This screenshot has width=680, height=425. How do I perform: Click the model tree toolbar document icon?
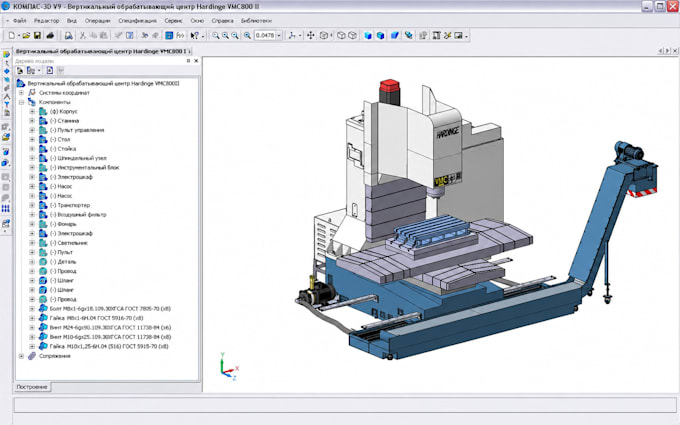click(50, 70)
